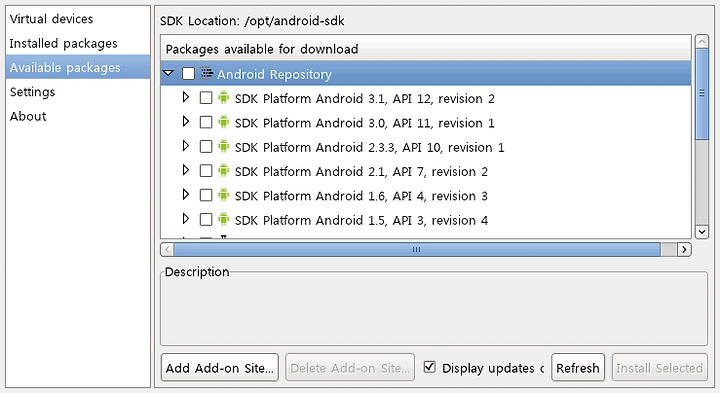Uncheck the Display updates checkbox
This screenshot has height=393, width=720.
pyautogui.click(x=430, y=367)
